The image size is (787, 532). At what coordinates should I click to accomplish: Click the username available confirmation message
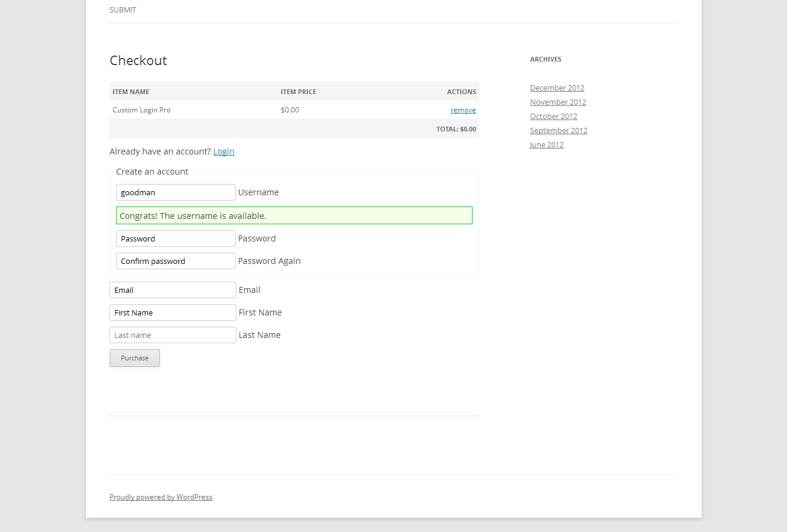294,216
